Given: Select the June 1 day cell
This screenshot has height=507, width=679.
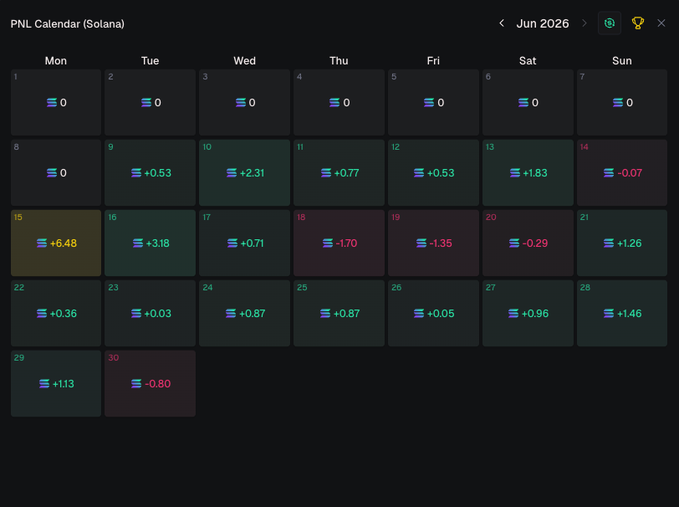Looking at the screenshot, I should [56, 103].
